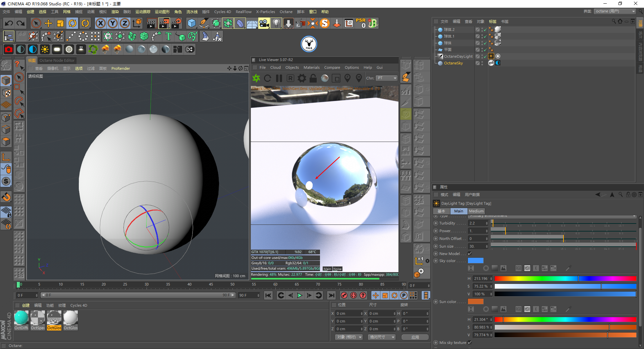Open the 绝对尺寸 dropdown

382,337
